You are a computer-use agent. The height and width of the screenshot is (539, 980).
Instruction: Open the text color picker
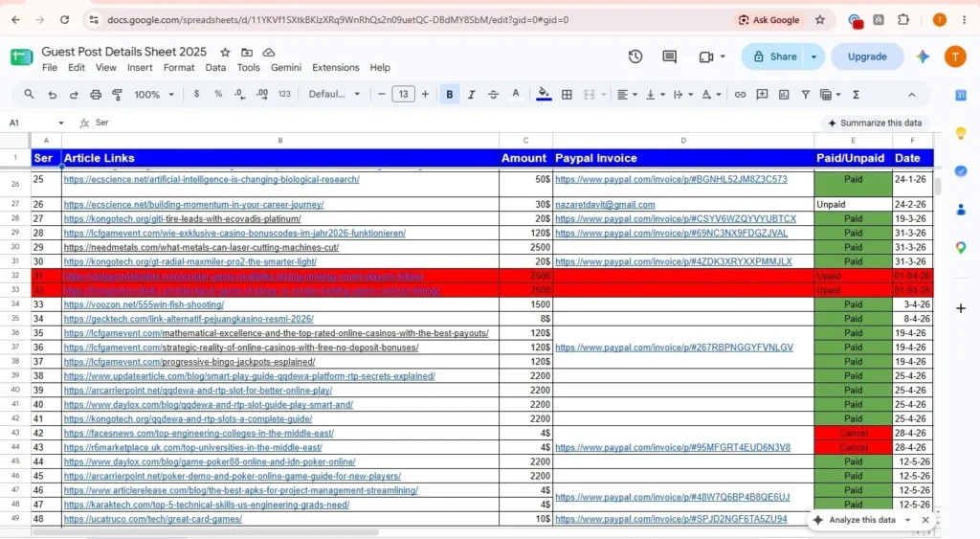pos(516,94)
